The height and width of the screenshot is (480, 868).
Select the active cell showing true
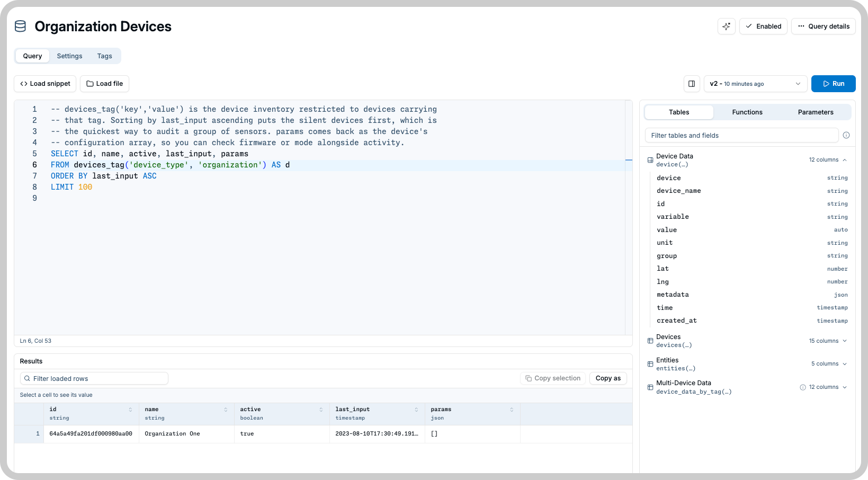point(282,434)
